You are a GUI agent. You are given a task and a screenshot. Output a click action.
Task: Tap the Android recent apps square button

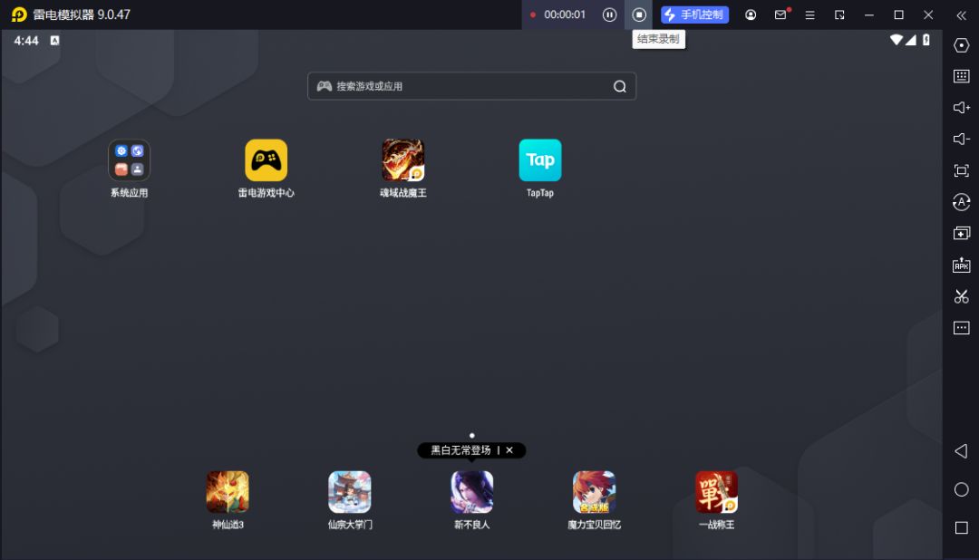click(x=962, y=528)
